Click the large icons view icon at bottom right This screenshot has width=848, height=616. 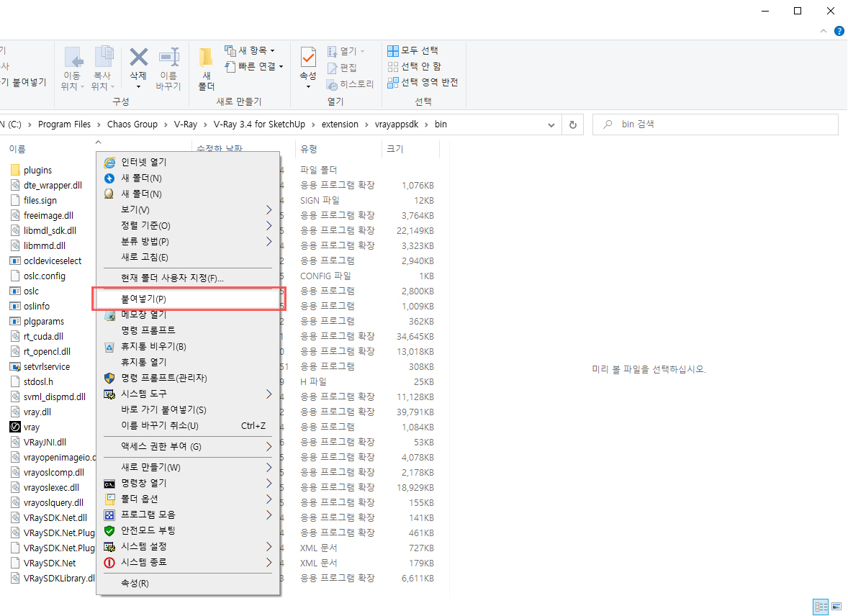click(836, 607)
